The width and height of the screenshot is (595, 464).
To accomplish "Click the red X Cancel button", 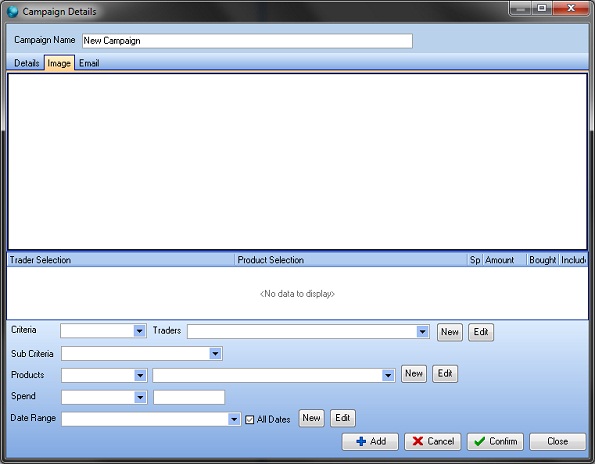I will point(433,442).
